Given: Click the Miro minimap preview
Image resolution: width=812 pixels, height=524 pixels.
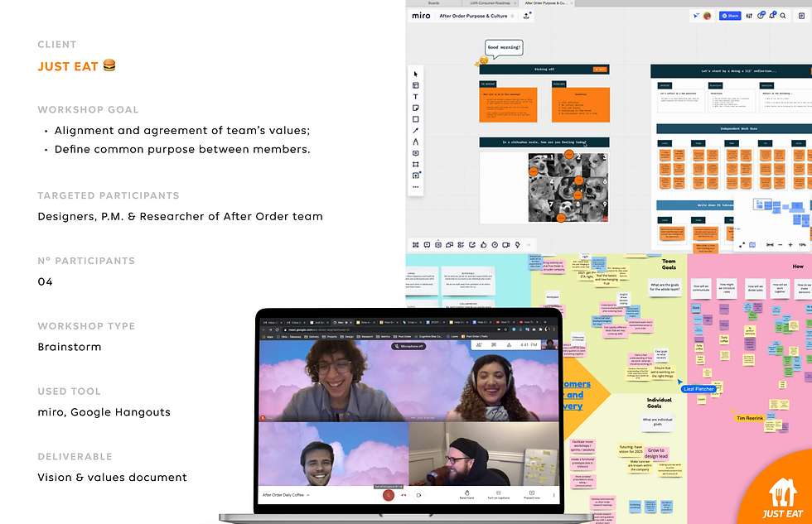Looking at the screenshot, I should [x=772, y=216].
